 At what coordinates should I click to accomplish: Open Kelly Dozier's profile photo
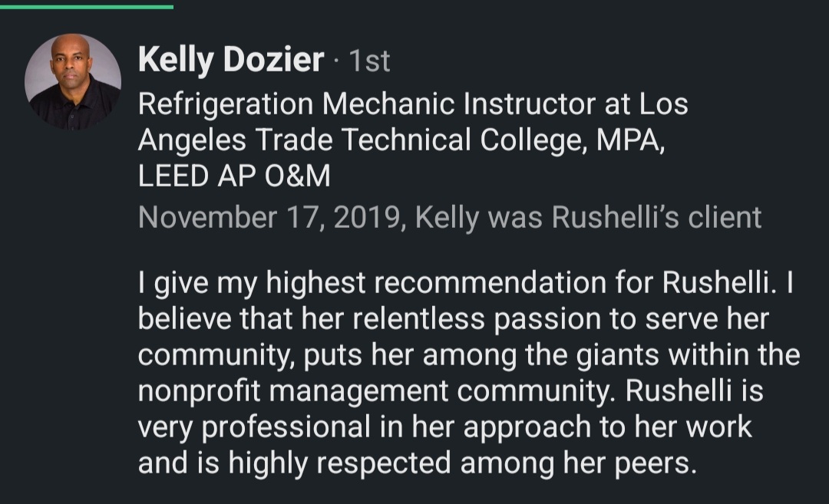pos(73,82)
